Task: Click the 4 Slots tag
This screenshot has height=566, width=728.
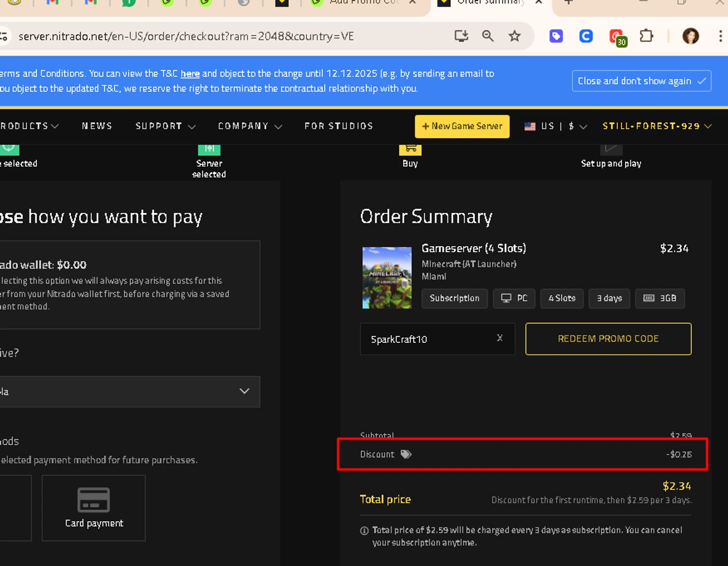Action: pyautogui.click(x=562, y=298)
